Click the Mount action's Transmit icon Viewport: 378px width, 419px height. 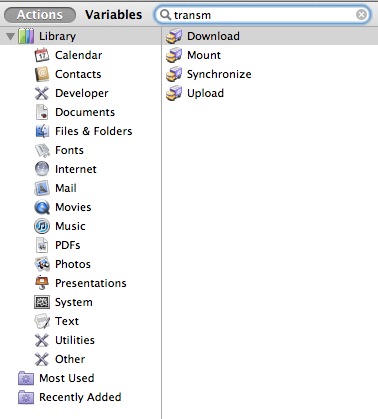tap(174, 55)
